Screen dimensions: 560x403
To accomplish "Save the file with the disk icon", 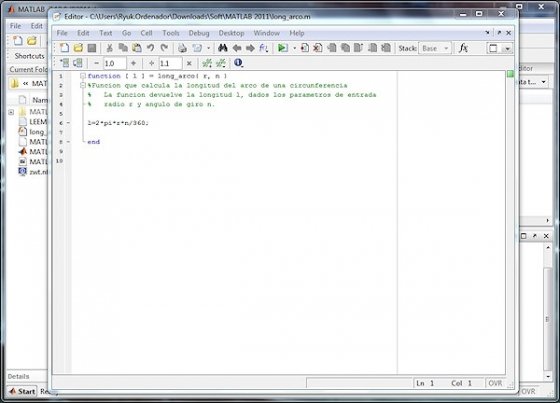I will pos(92,48).
